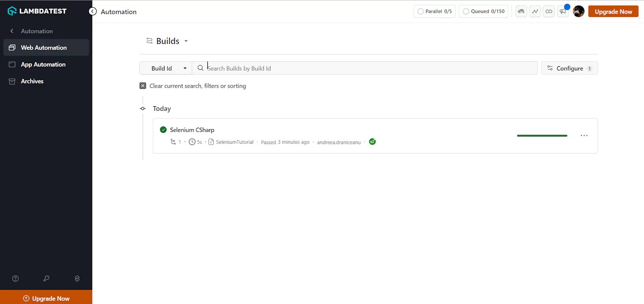Open the user profile avatar
This screenshot has width=644, height=304.
(578, 11)
